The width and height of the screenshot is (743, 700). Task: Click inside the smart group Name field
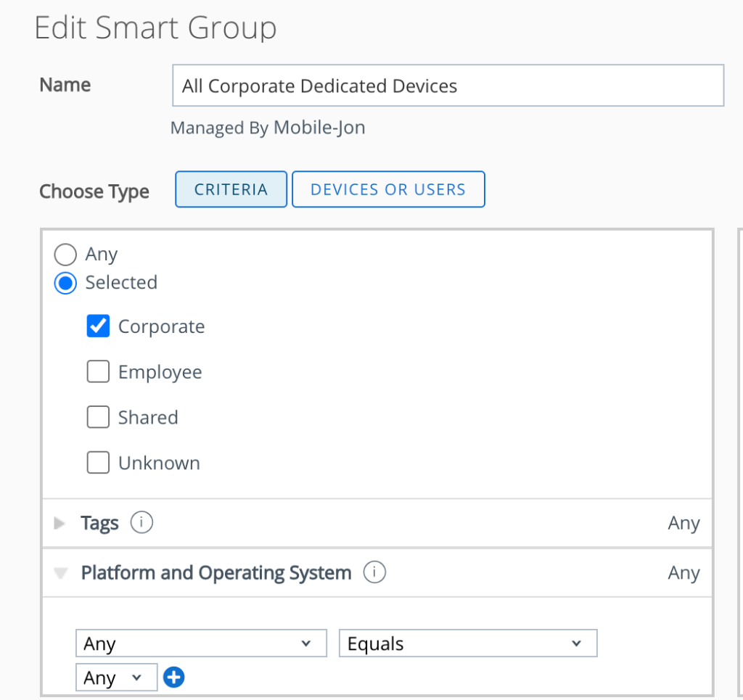(x=448, y=85)
